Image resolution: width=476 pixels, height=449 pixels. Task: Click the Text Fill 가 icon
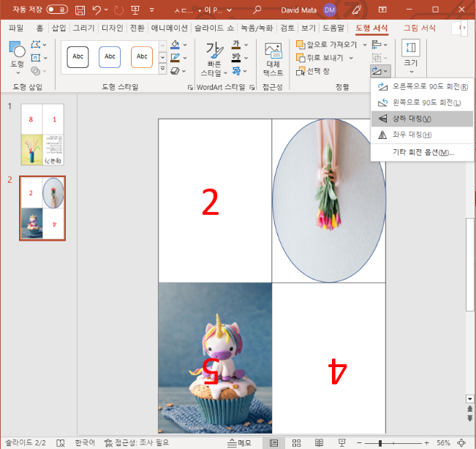pos(236,45)
